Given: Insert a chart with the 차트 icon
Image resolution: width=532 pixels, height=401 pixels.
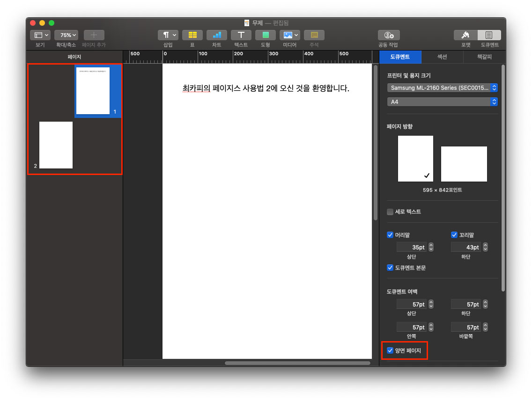Looking at the screenshot, I should tap(217, 35).
